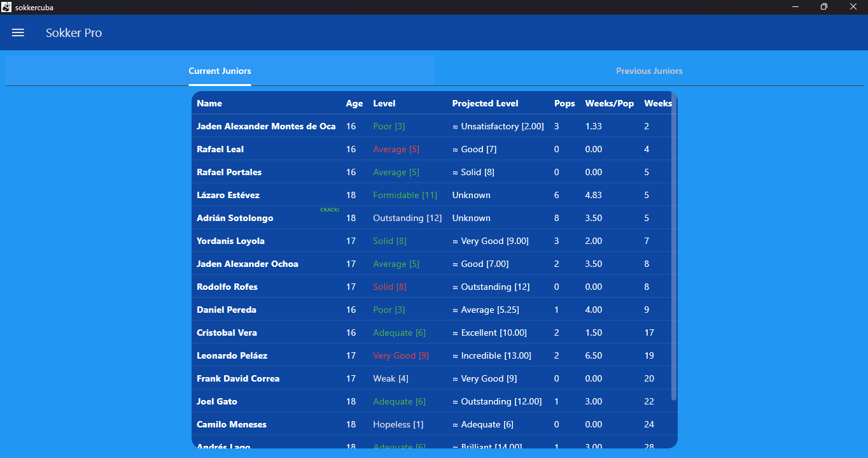Click the Weeks column header
This screenshot has height=458, width=868.
[x=658, y=103]
